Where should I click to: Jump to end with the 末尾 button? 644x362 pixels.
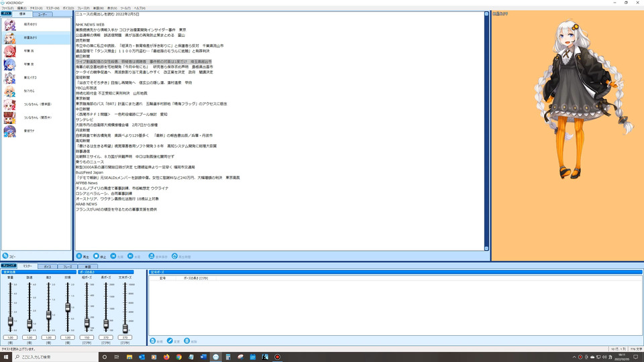[134, 256]
